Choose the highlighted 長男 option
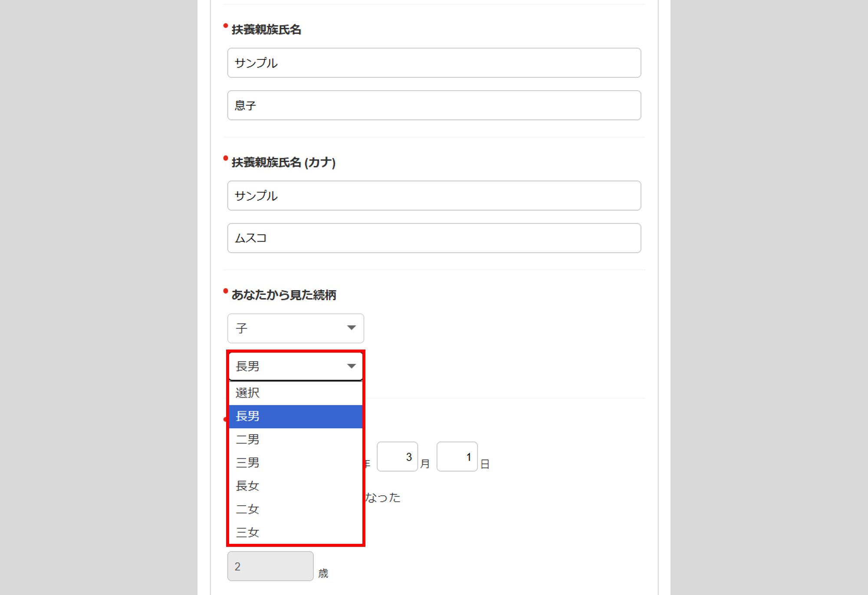868x595 pixels. (296, 416)
